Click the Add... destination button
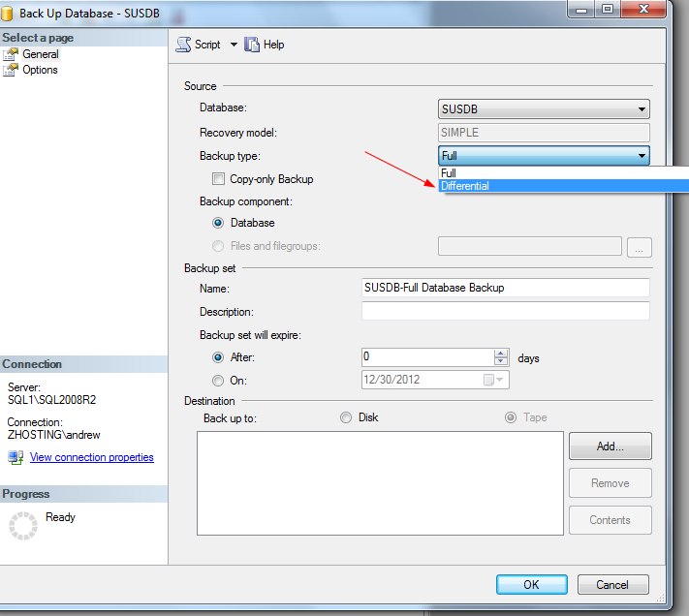Image resolution: width=689 pixels, height=616 pixels. coord(610,447)
